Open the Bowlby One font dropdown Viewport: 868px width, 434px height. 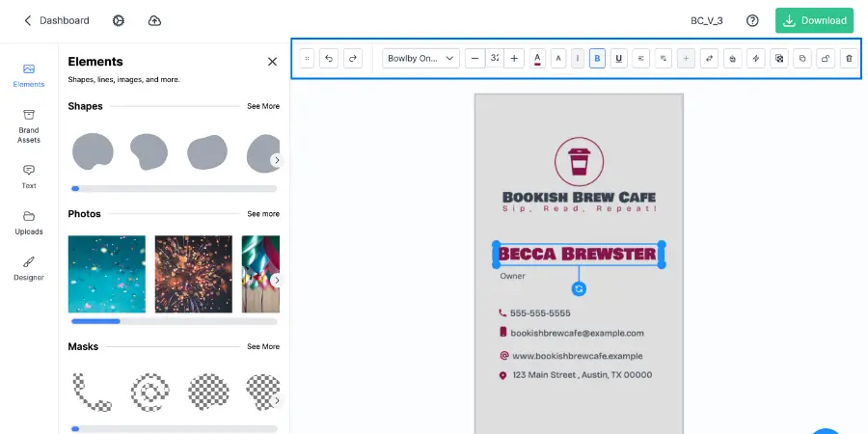point(420,58)
